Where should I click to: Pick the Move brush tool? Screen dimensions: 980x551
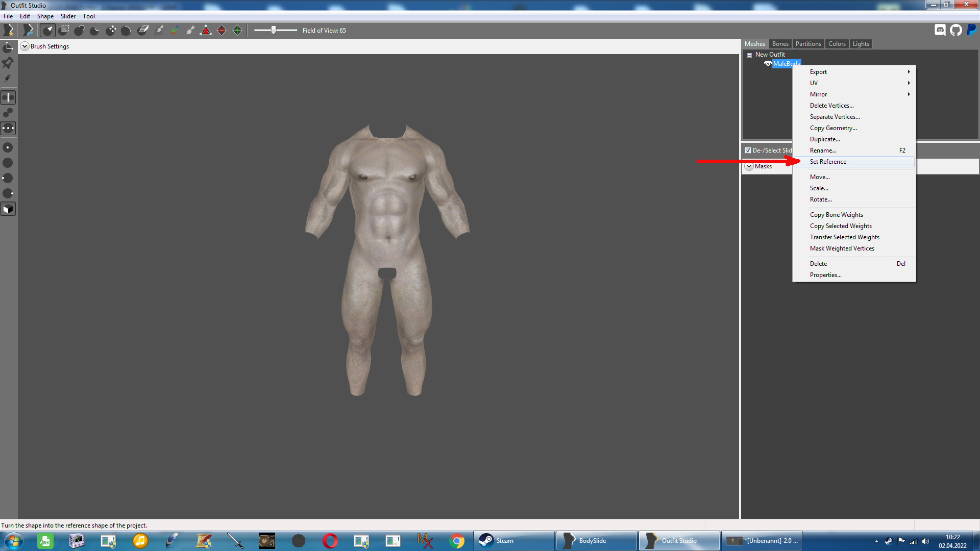click(111, 31)
